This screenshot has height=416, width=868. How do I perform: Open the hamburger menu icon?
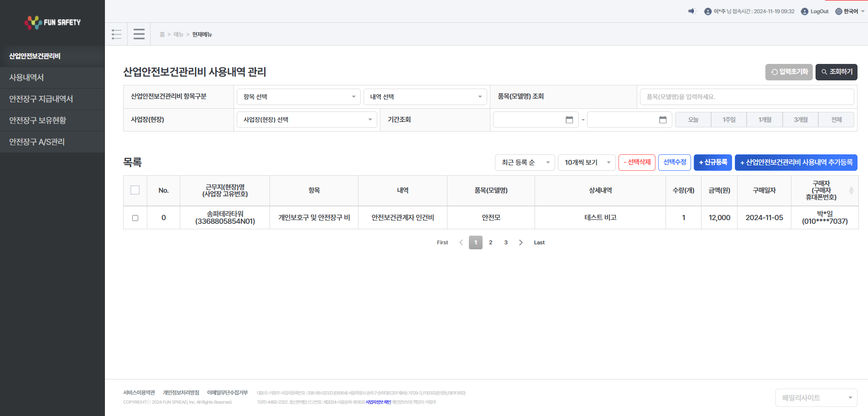click(x=139, y=34)
